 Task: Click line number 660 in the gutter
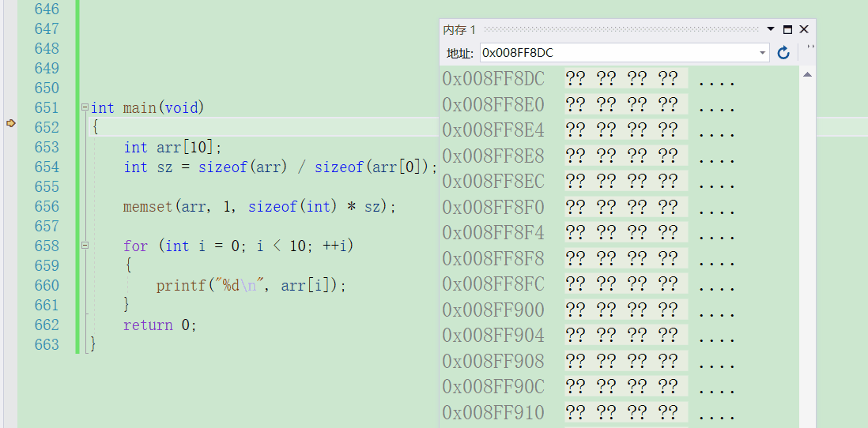(x=47, y=285)
